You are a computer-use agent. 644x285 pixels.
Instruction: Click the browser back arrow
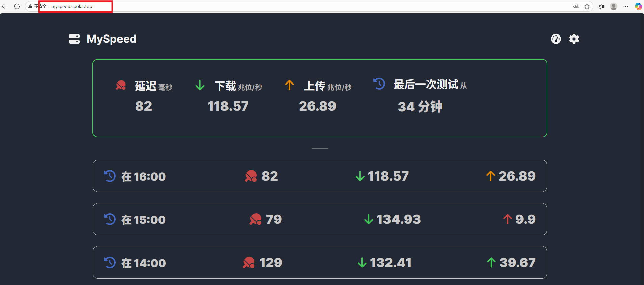click(x=5, y=6)
